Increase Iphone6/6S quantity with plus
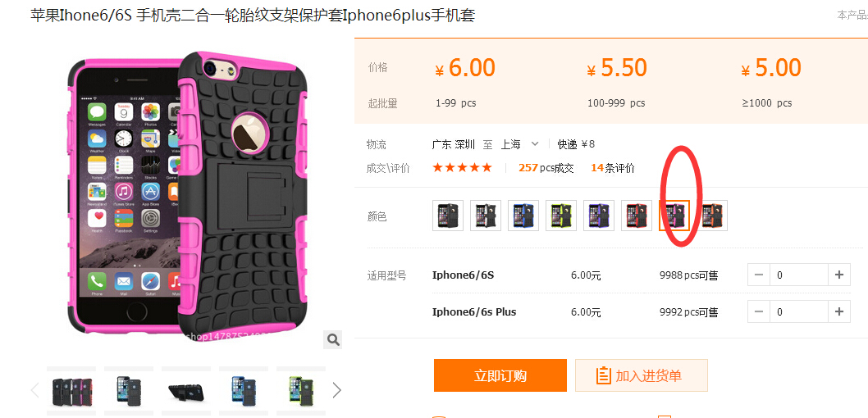Screen dimensions: 868x418 [x=839, y=275]
